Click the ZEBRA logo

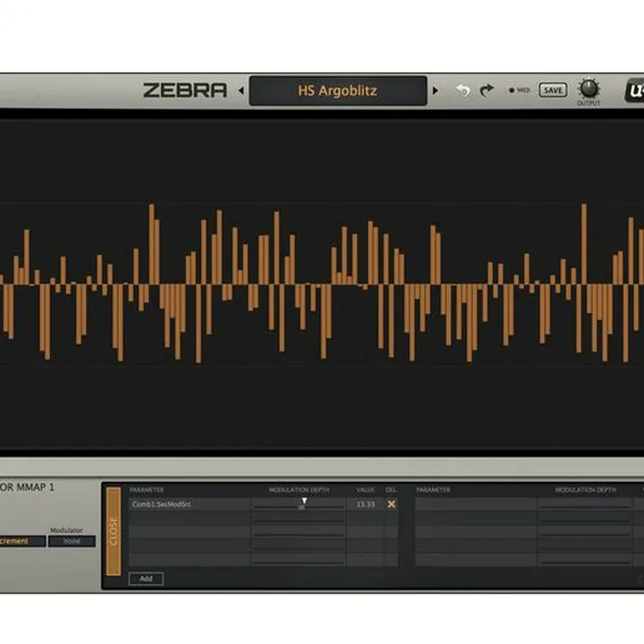point(185,90)
